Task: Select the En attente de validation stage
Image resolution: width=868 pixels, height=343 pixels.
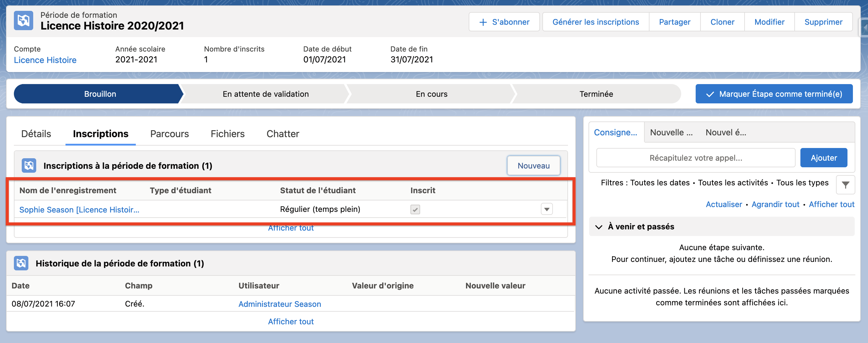Action: click(265, 94)
